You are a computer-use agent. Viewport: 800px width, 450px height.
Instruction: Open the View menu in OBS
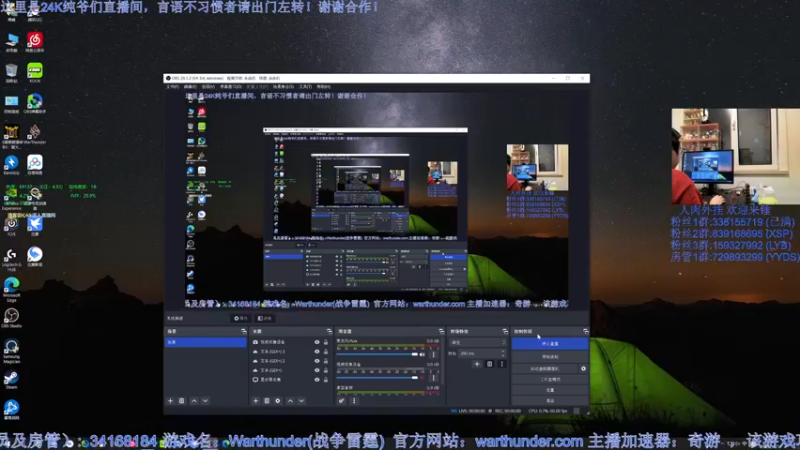208,87
